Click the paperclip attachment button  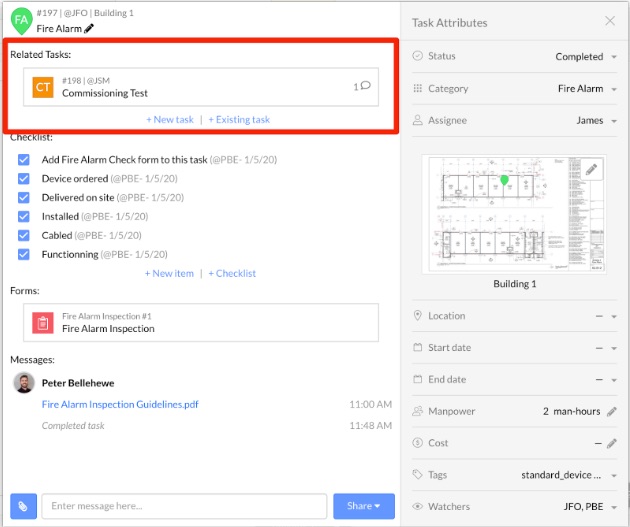(23, 506)
